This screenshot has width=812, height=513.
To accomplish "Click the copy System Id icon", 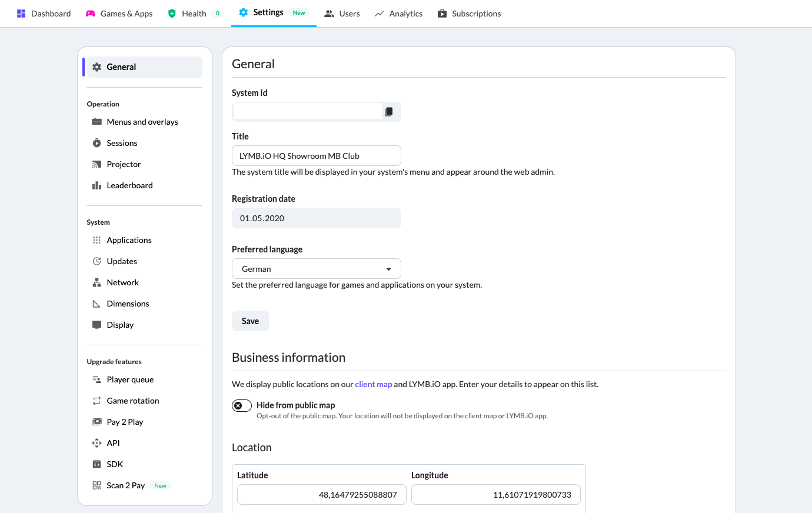I will (389, 111).
